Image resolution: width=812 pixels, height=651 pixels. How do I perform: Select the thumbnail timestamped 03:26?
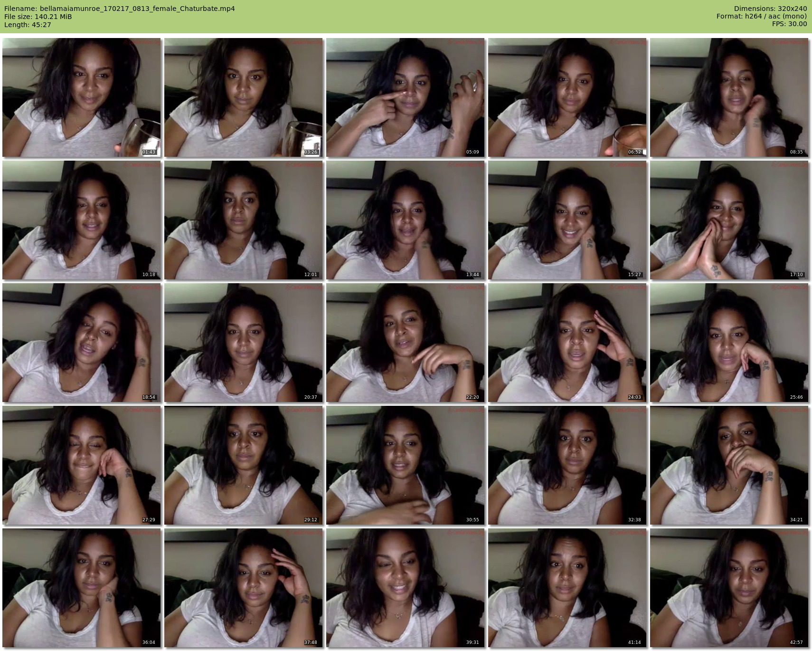tap(244, 97)
